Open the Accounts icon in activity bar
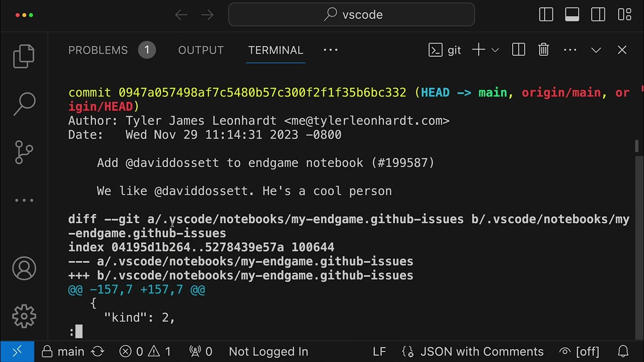 24,268
